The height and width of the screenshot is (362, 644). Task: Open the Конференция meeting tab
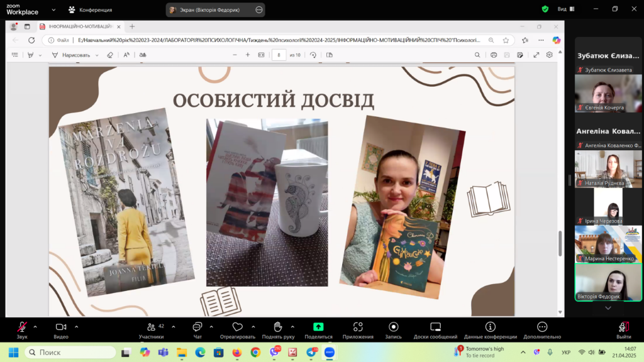[91, 9]
